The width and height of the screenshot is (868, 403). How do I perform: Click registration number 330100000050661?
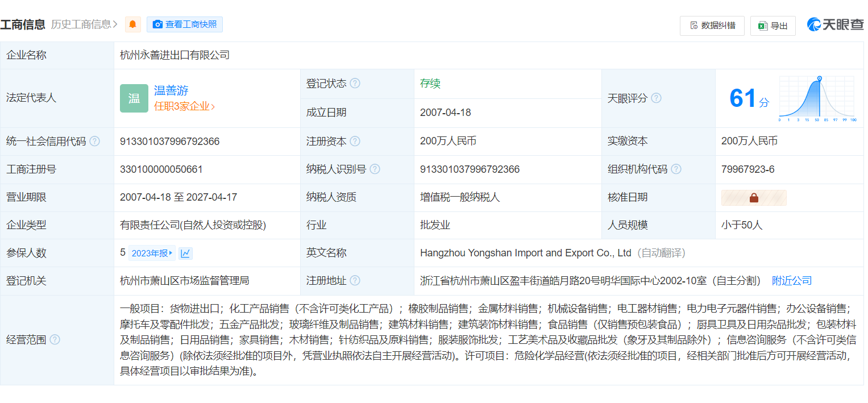coord(161,169)
